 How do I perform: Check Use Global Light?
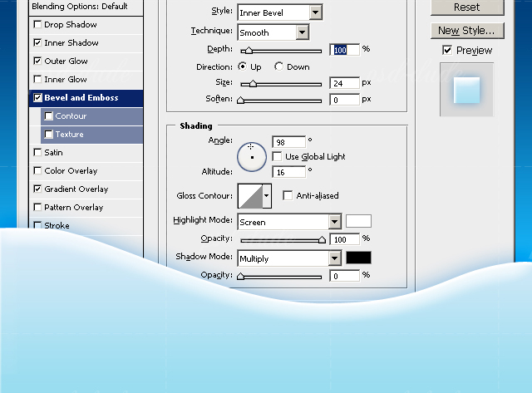(x=277, y=157)
